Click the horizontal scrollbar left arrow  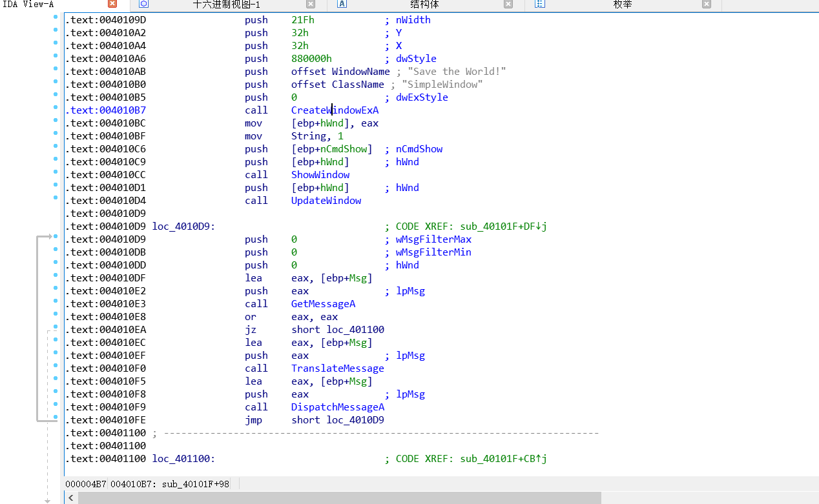pos(70,498)
